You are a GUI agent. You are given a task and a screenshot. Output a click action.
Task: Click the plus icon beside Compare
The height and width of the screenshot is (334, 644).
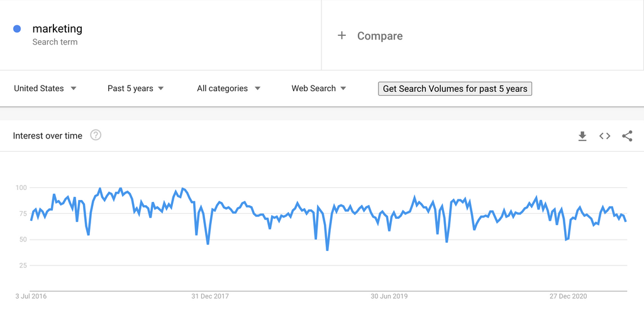(341, 36)
